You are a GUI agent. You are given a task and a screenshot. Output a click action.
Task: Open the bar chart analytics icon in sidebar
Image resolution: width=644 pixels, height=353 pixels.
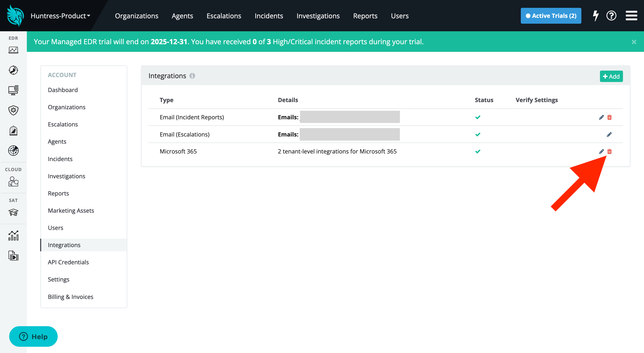tap(13, 235)
